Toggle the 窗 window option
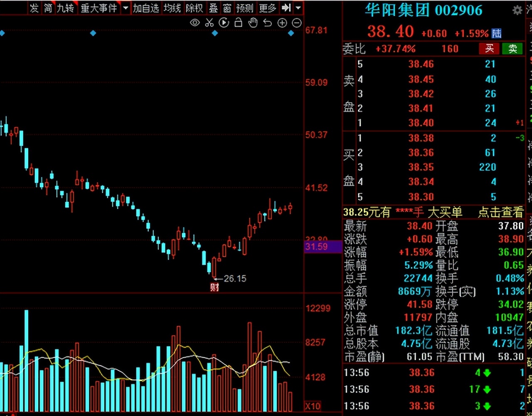The height and width of the screenshot is (416, 532). click(227, 8)
